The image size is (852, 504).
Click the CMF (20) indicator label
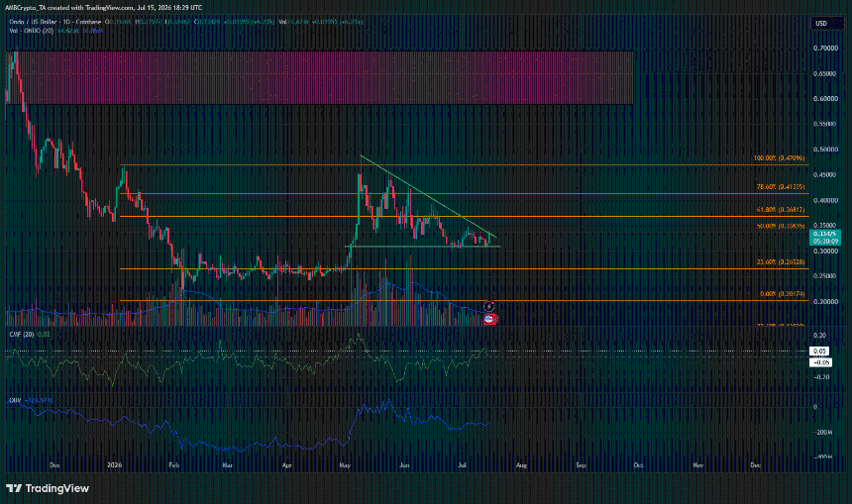[22, 334]
